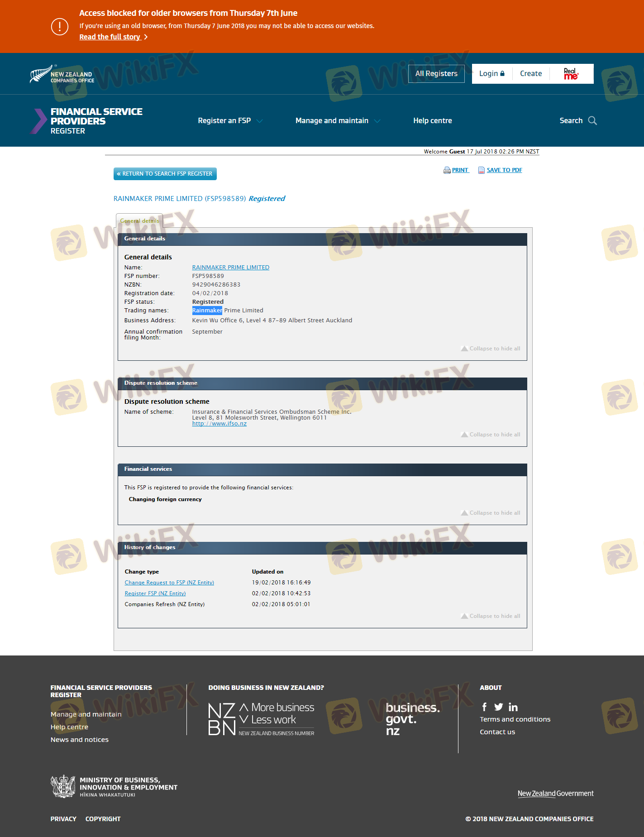Click footer Manage and maintain link
The width and height of the screenshot is (644, 837).
point(86,714)
